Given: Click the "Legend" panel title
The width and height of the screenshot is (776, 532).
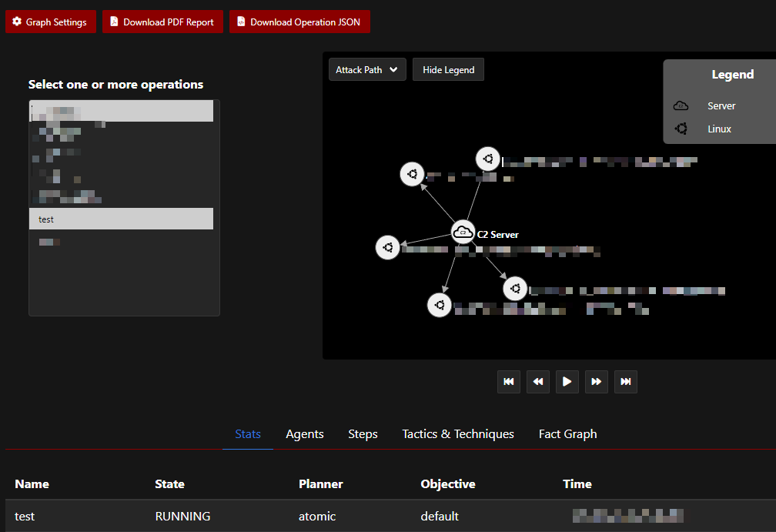Looking at the screenshot, I should coord(732,75).
